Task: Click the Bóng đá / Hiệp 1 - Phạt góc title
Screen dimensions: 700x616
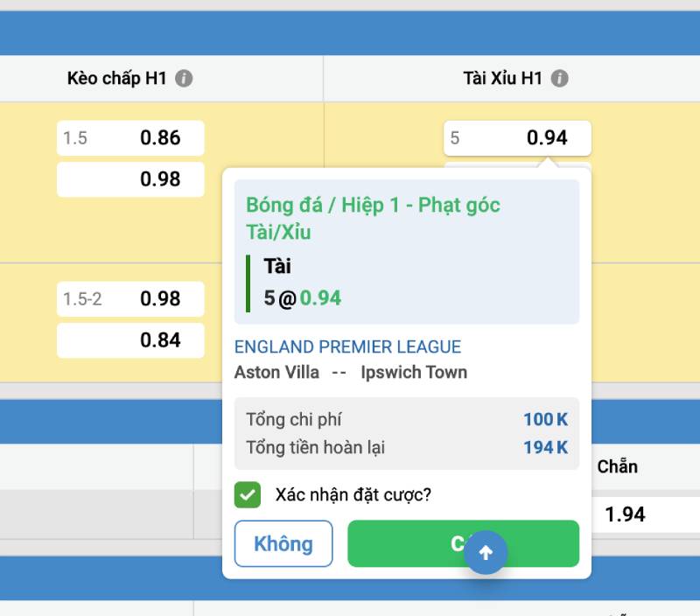Action: click(373, 205)
